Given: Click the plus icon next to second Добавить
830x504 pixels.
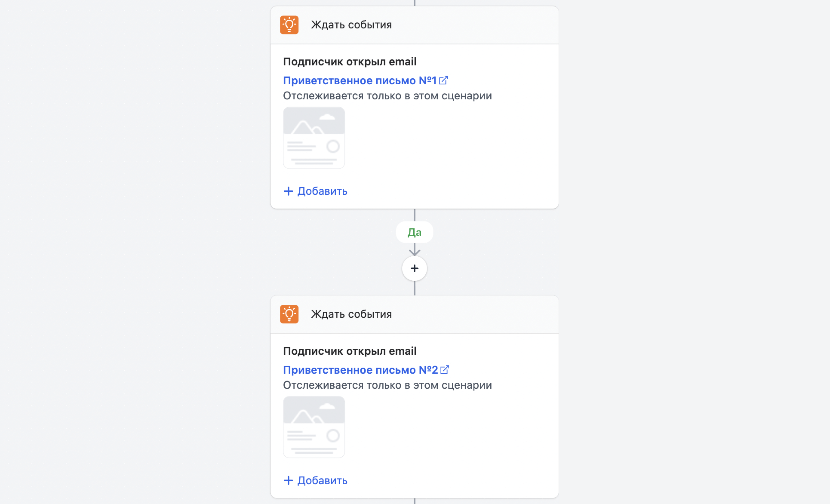Looking at the screenshot, I should pyautogui.click(x=288, y=480).
